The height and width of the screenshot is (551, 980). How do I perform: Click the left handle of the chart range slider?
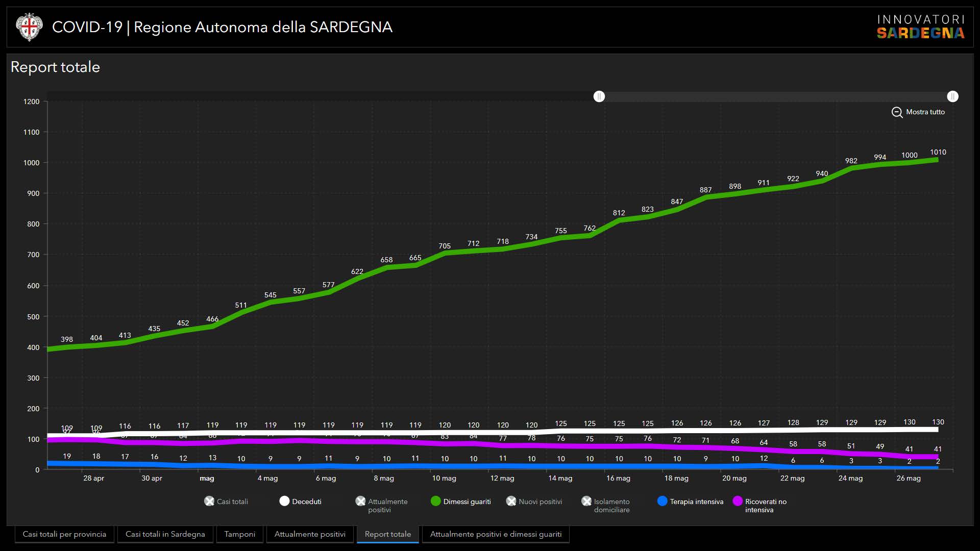(x=599, y=96)
